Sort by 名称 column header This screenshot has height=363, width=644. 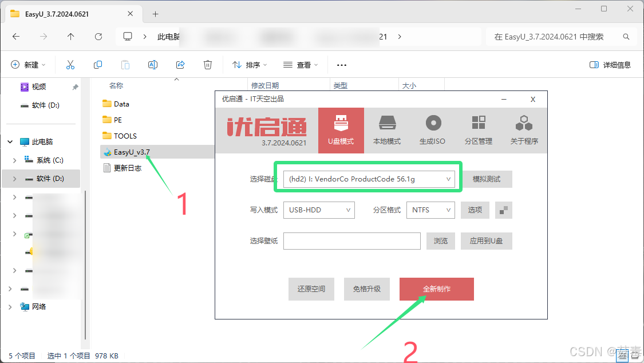pyautogui.click(x=116, y=85)
